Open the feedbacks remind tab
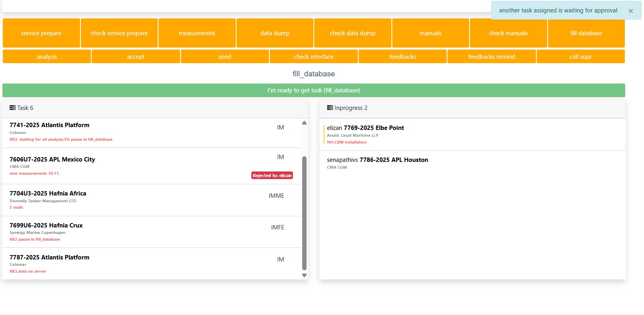This screenshot has height=315, width=644. click(x=491, y=57)
